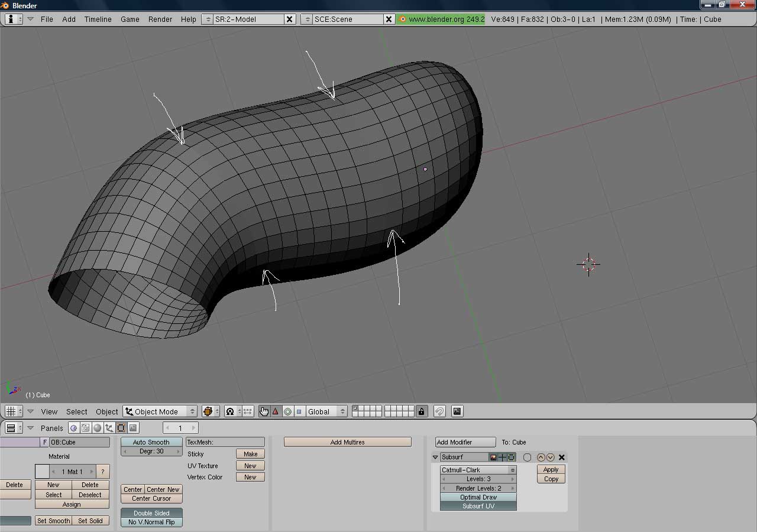
Task: Click the Levels: 3 field
Action: point(478,479)
